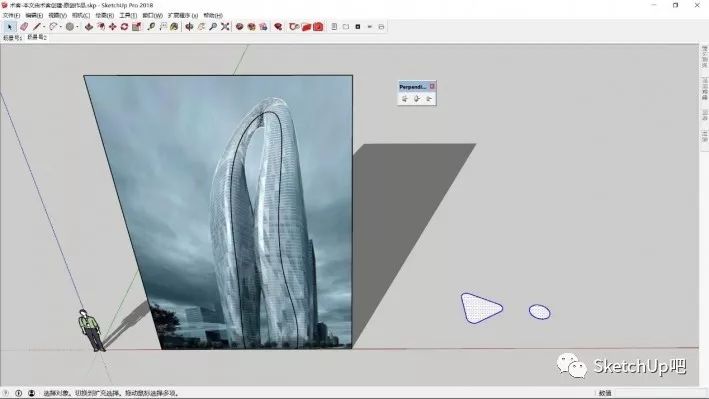Select the Rotate tool
Viewport: 709px width, 399px height.
[124, 27]
